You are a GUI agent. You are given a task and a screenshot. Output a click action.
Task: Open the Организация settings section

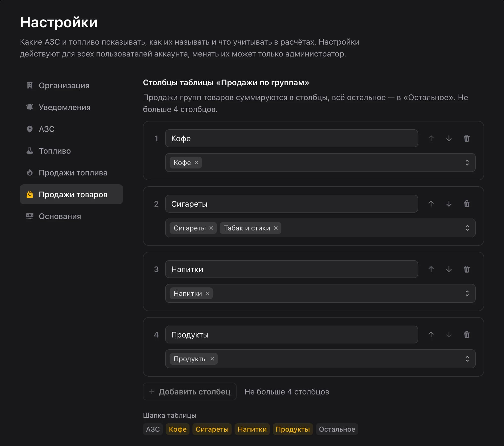click(71, 85)
